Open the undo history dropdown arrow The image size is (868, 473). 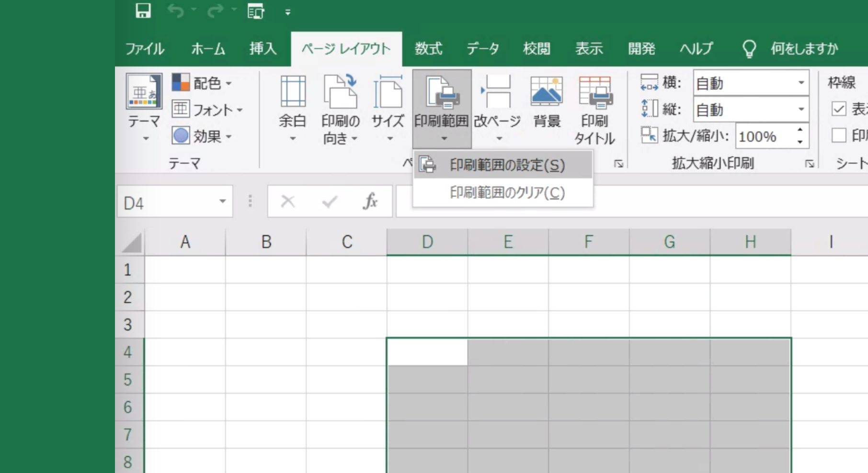click(x=194, y=10)
